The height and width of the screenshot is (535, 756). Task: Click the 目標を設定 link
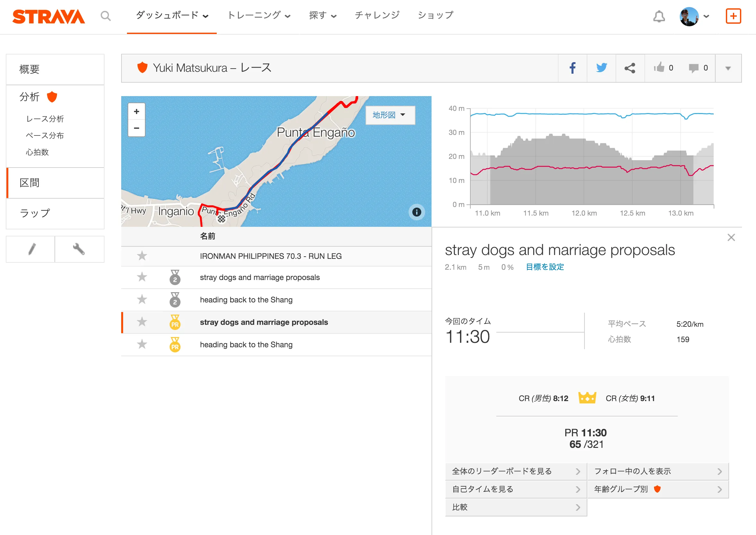(545, 267)
